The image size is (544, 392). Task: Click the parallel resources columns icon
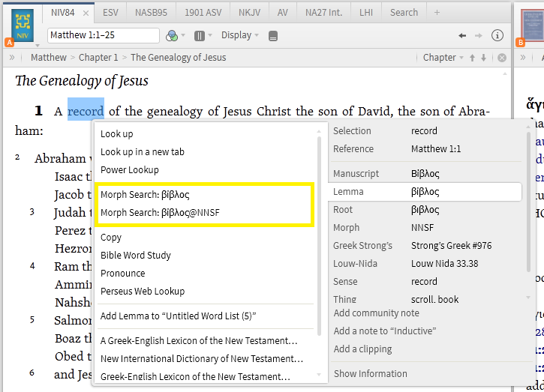200,35
